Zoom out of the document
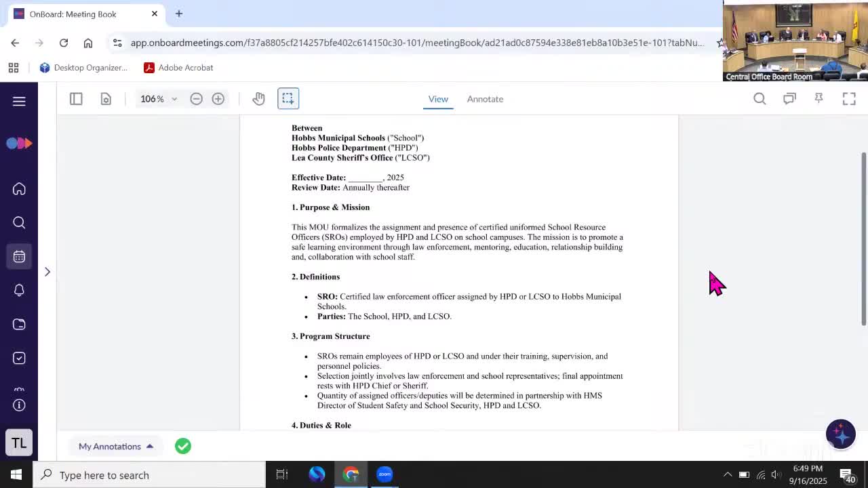The image size is (868, 488). (196, 99)
